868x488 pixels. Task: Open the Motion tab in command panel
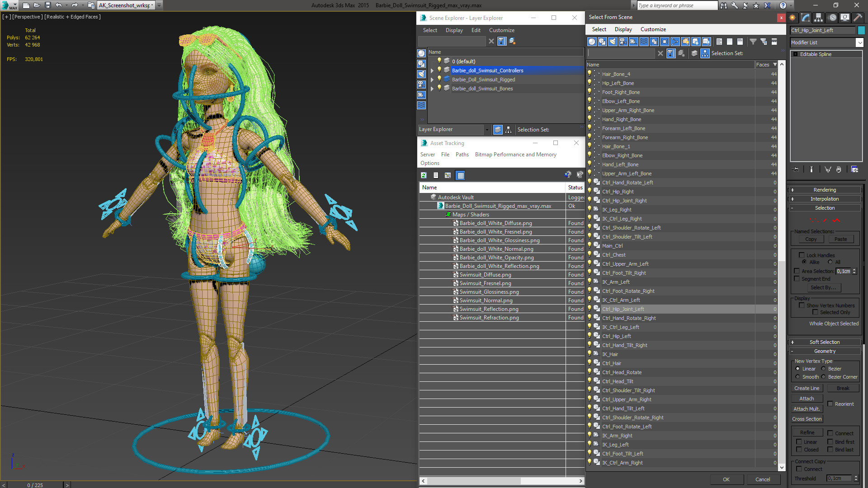[832, 18]
